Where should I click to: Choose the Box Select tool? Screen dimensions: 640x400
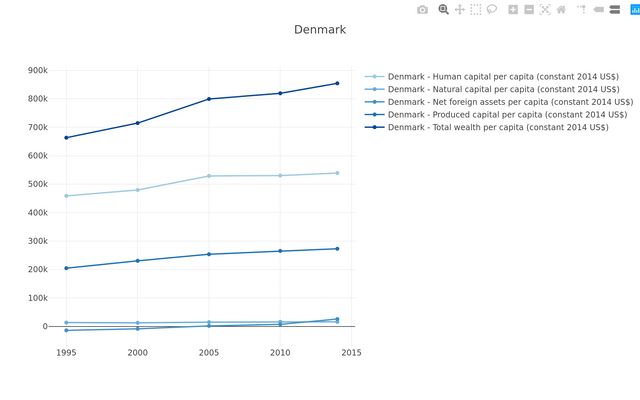[x=476, y=9]
